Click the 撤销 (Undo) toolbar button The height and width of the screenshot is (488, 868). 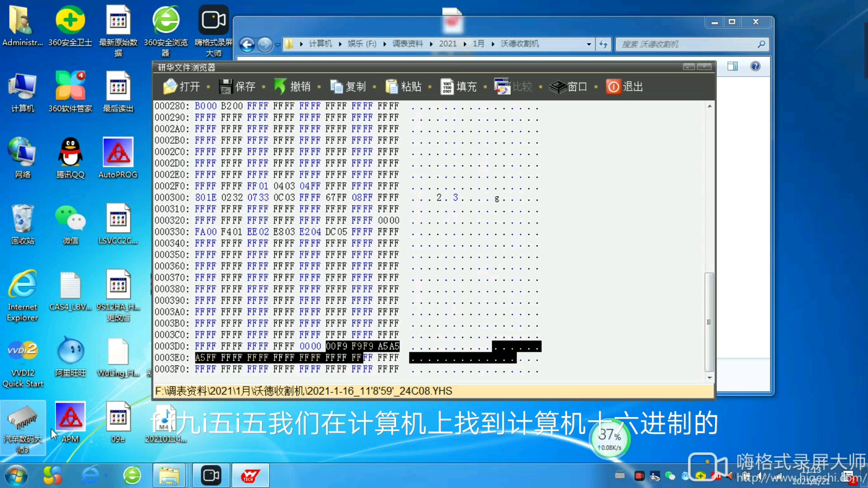tap(292, 86)
